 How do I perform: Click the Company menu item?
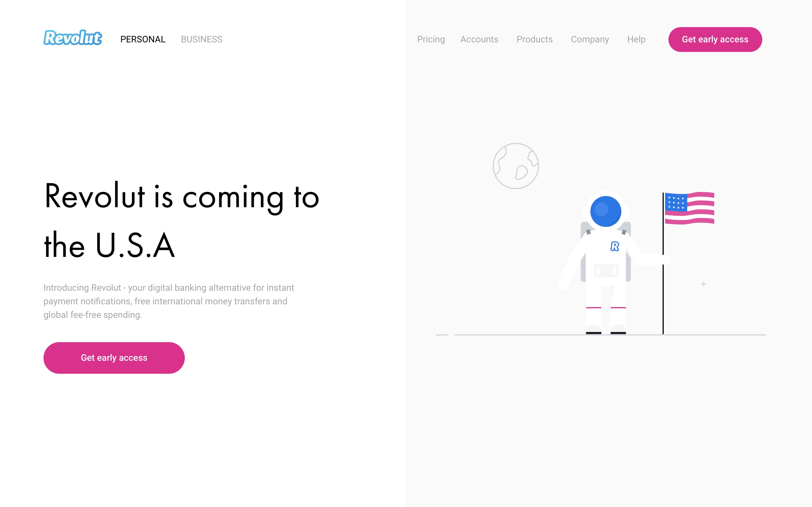589,39
